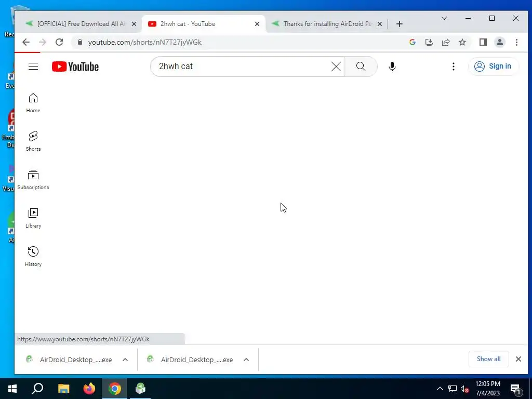
Task: Open network status tray icon
Action: (453, 389)
